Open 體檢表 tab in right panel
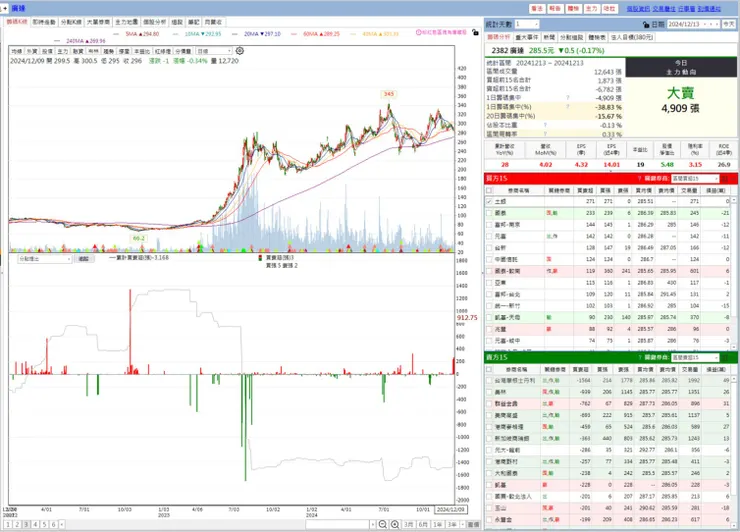The width and height of the screenshot is (740, 532). pos(597,37)
